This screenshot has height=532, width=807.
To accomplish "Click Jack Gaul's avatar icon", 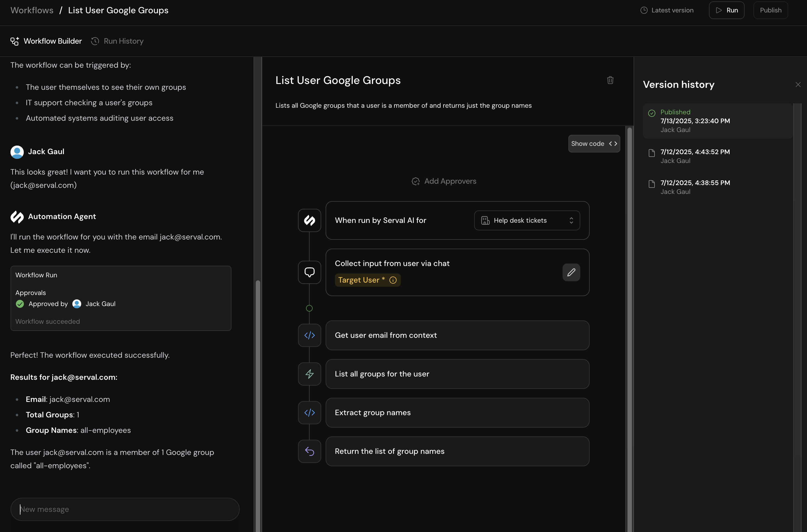I will pos(17,152).
